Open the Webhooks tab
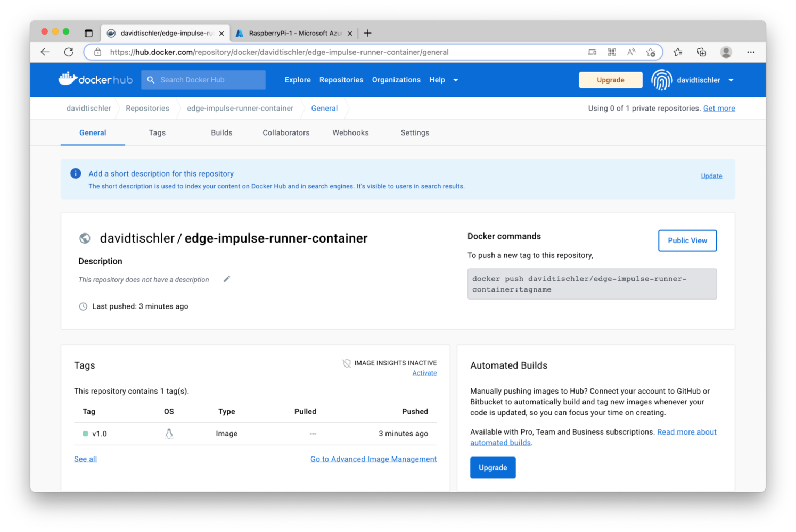 [x=350, y=133]
